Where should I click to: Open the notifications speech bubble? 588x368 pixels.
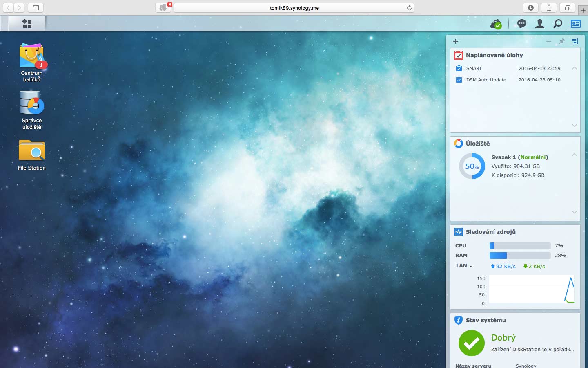[521, 24]
